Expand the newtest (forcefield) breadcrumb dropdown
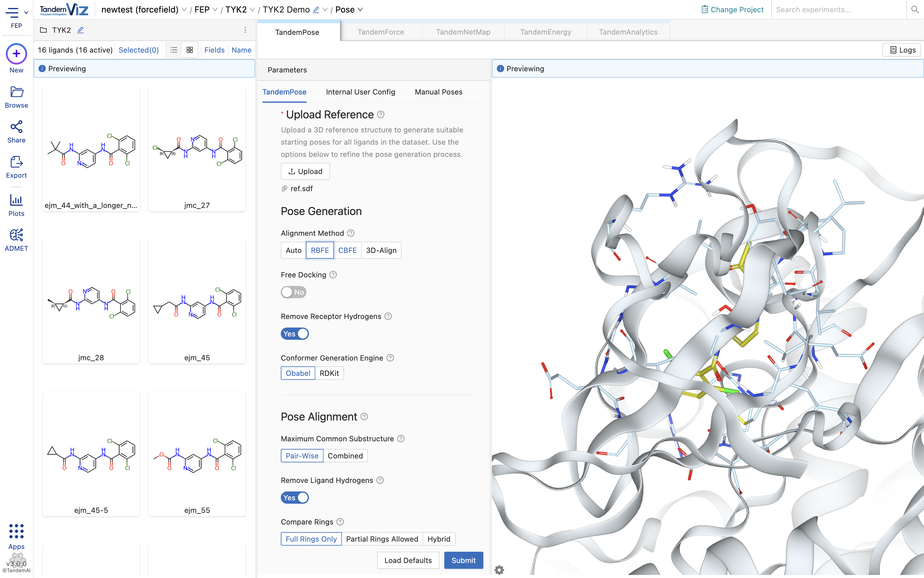Screen dimensions: 924x578 [185, 10]
